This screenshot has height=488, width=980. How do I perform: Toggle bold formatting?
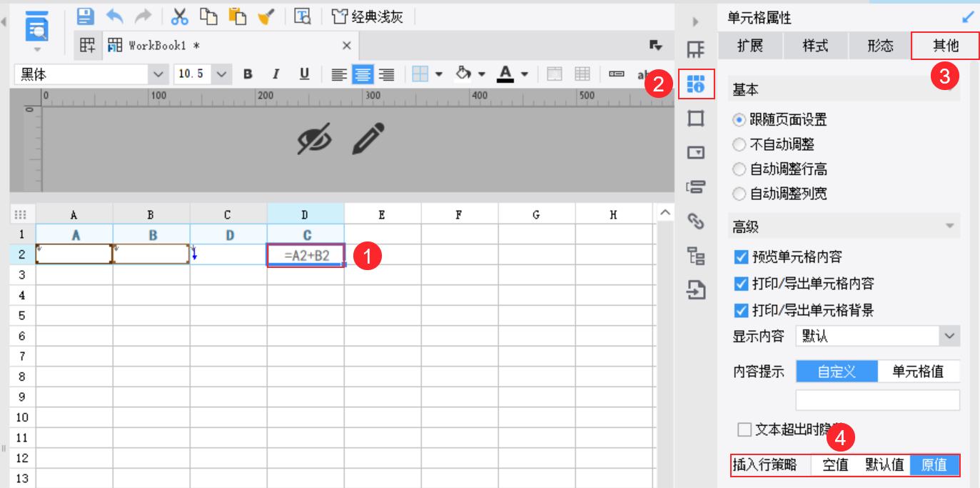(248, 74)
